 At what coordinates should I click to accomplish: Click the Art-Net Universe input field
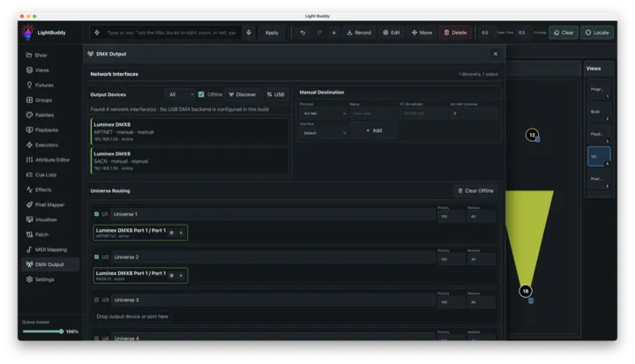pyautogui.click(x=474, y=114)
